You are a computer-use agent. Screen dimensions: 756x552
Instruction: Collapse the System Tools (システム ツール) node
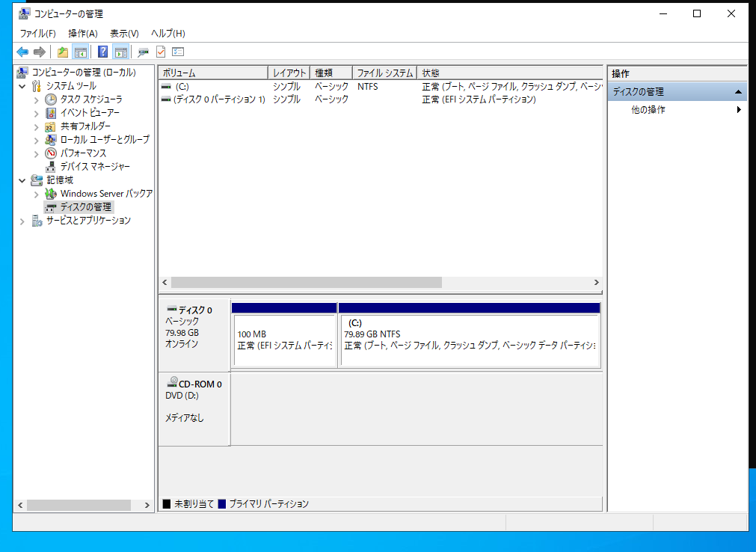tap(22, 86)
